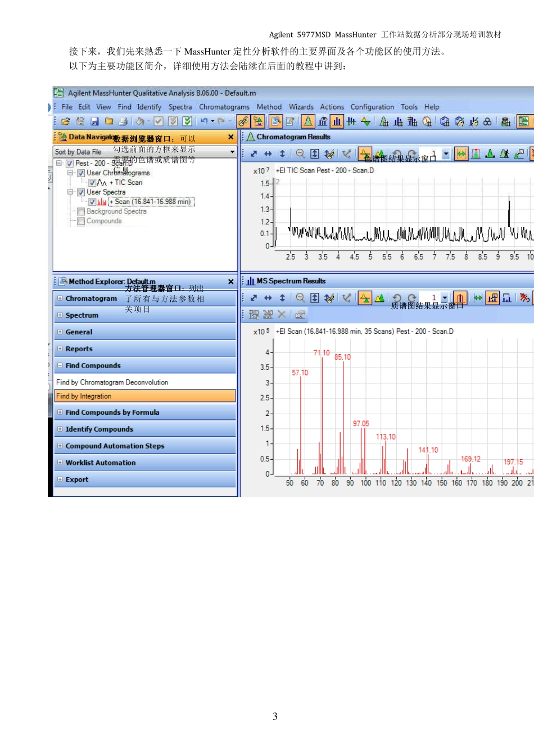The height and width of the screenshot is (756, 534).
Task: Click the Save icon in main toolbar
Action: point(94,121)
